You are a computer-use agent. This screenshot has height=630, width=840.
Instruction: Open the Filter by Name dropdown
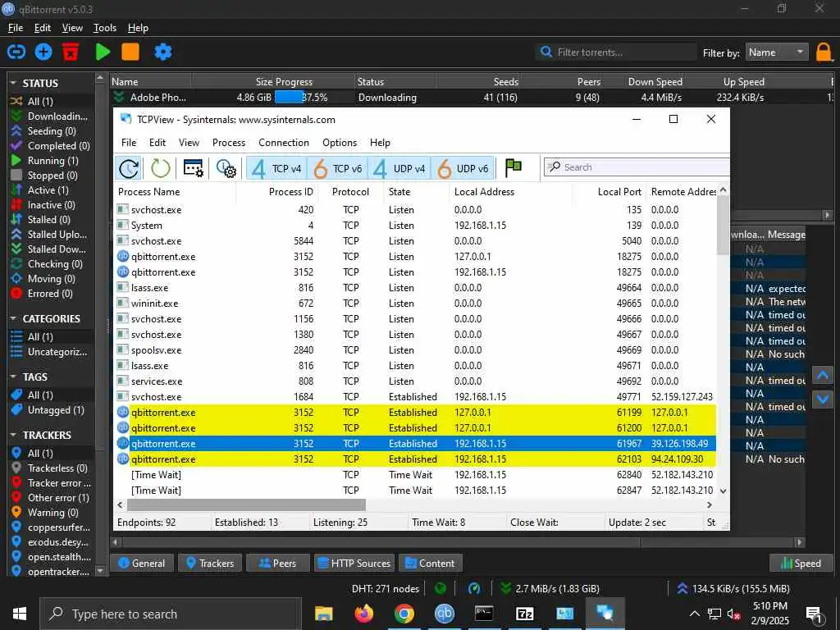776,52
